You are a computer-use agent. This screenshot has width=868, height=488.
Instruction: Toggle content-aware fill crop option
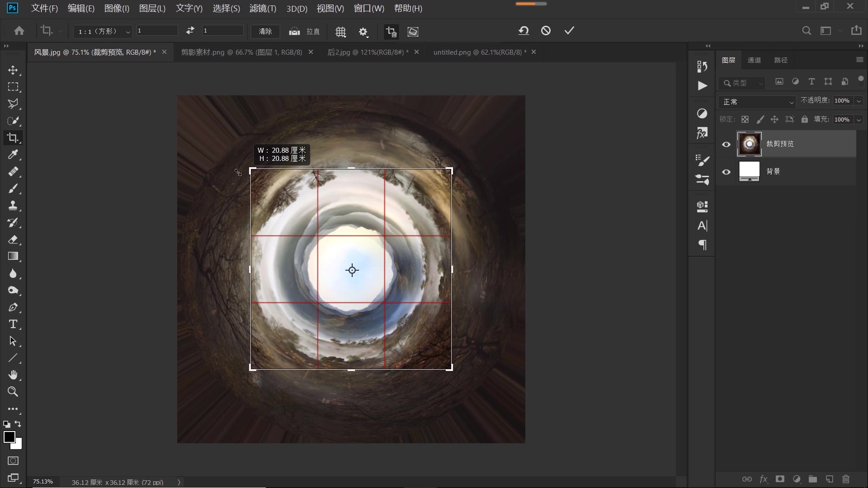click(413, 32)
